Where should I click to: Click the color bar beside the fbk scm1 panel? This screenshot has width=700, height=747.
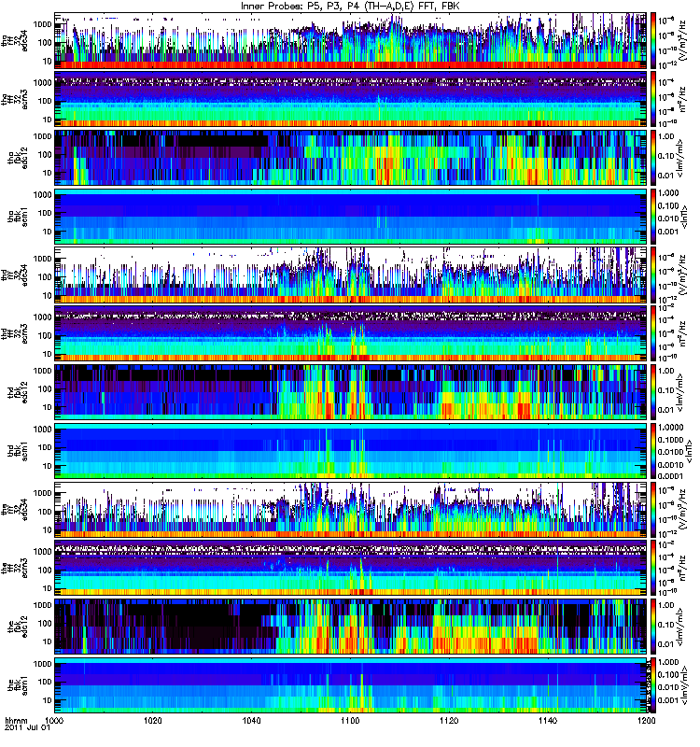[x=652, y=685]
